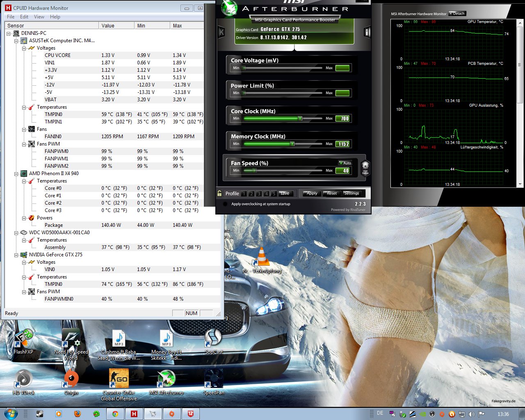Screen dimensions: 525x420
Task: Open the View menu in HWMonitor
Action: point(39,17)
